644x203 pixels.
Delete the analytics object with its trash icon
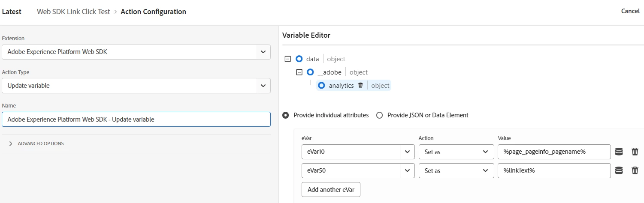point(360,85)
